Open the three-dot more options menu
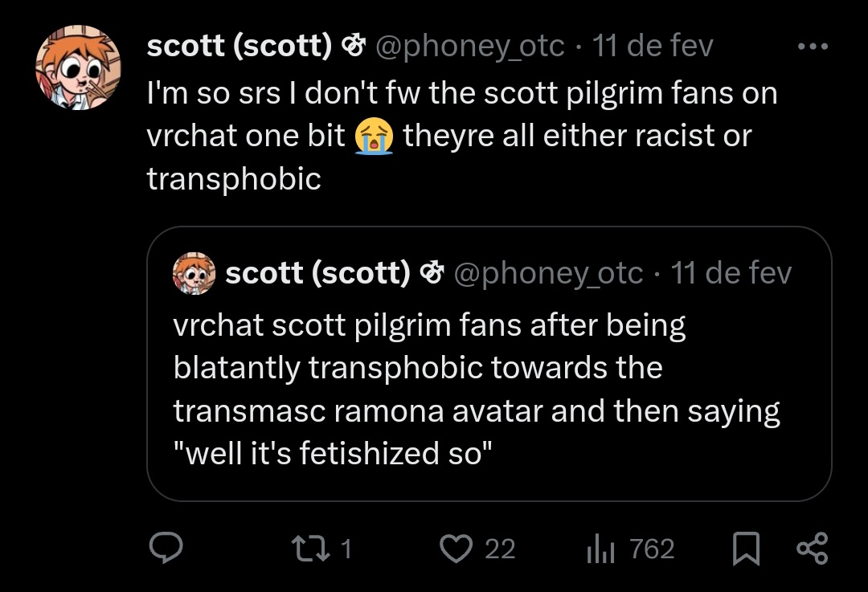Image resolution: width=868 pixels, height=592 pixels. point(813,47)
